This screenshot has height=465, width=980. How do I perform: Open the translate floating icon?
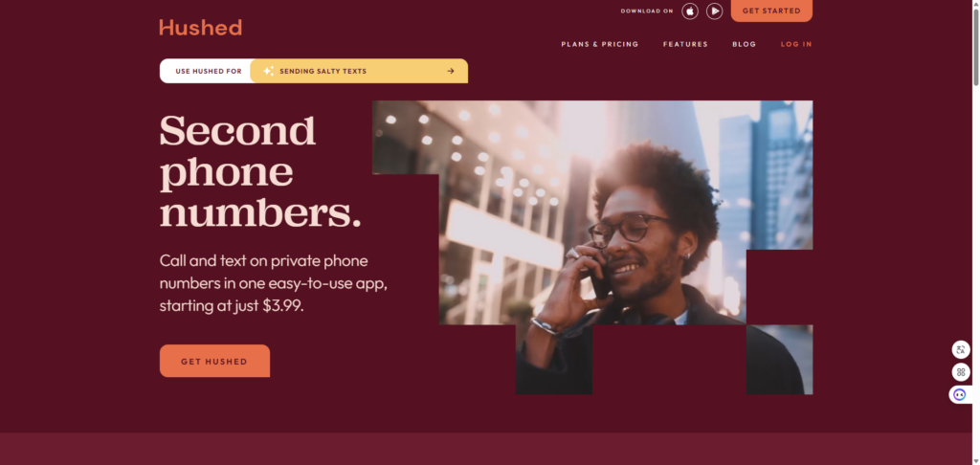(961, 349)
